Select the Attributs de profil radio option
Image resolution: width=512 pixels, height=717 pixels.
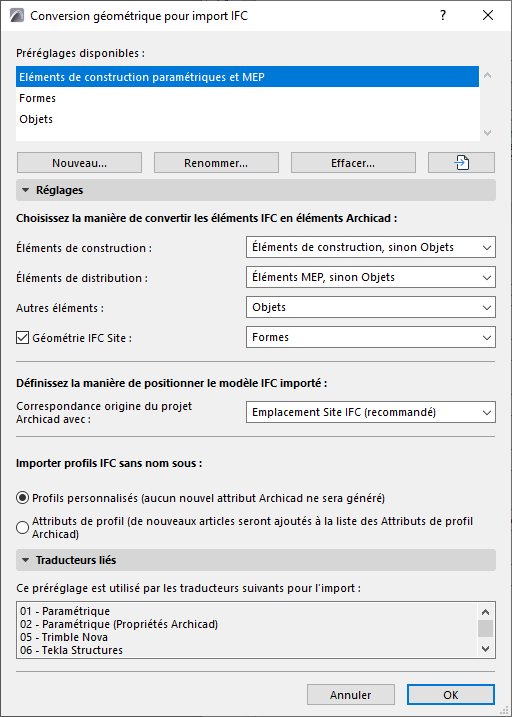click(x=22, y=528)
